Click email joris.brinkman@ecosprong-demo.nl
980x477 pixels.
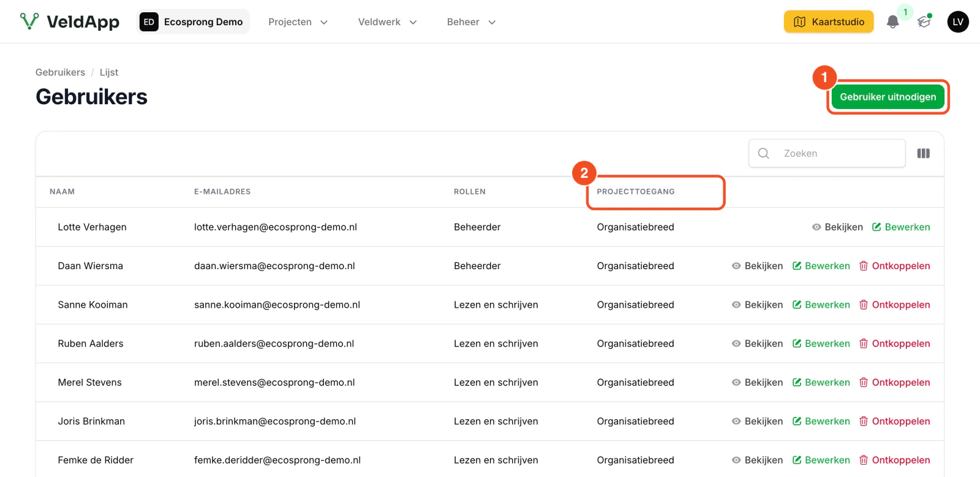point(275,421)
